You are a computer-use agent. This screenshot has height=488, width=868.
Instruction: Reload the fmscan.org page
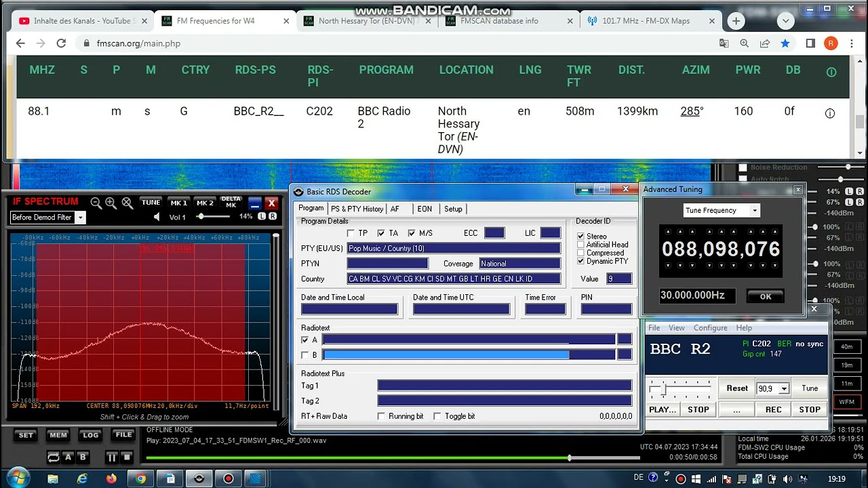pos(61,43)
